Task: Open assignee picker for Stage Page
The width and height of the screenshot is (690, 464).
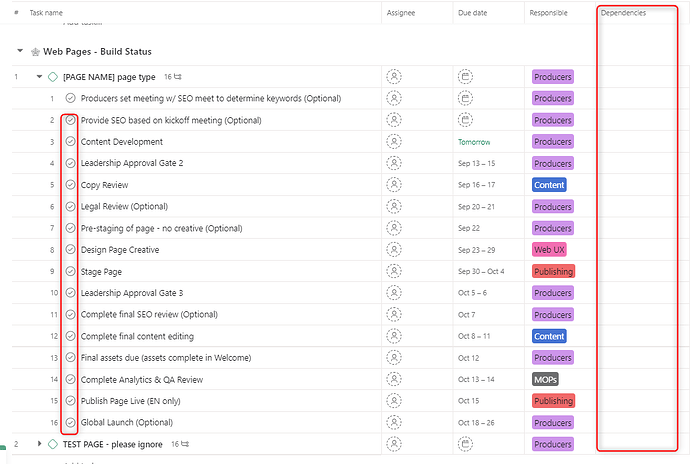Action: pyautogui.click(x=395, y=271)
